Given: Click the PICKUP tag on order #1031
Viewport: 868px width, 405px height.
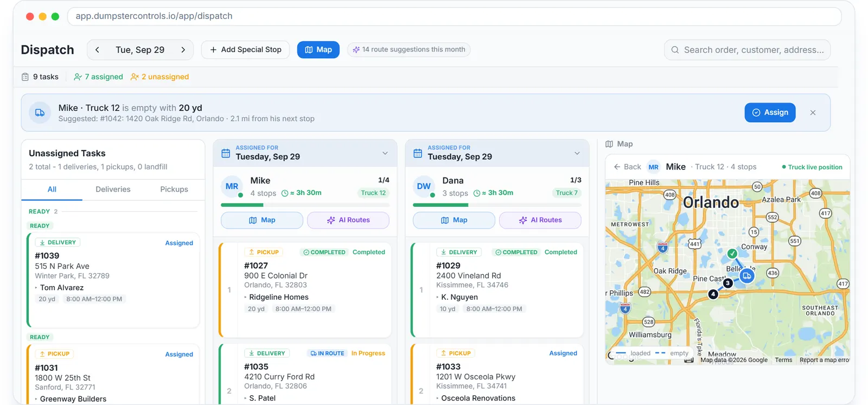Looking at the screenshot, I should (55, 354).
